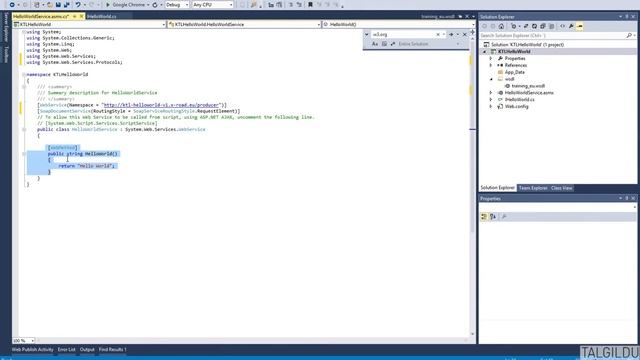
Task: Open the Debug configuration dropdown
Action: pos(177,5)
